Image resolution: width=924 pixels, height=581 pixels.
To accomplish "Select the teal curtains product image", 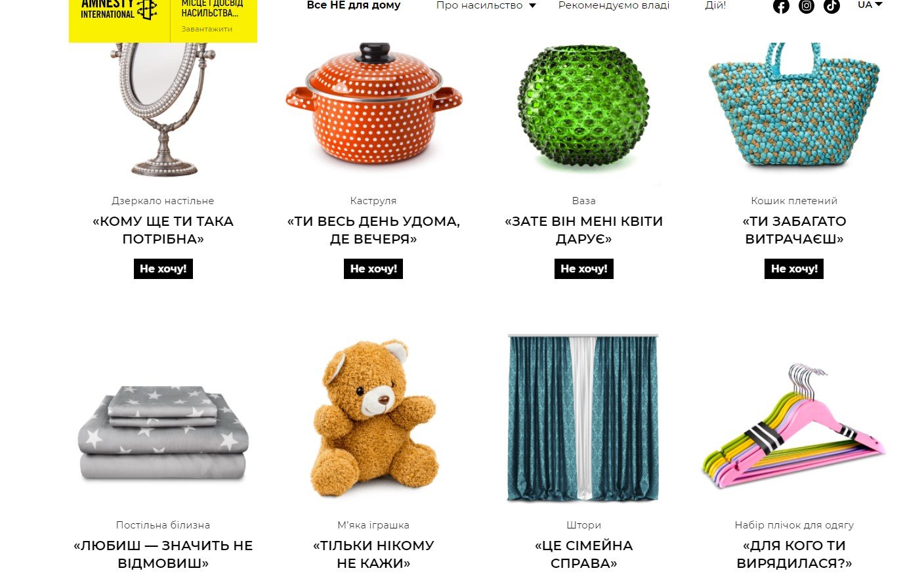I will pos(583,418).
